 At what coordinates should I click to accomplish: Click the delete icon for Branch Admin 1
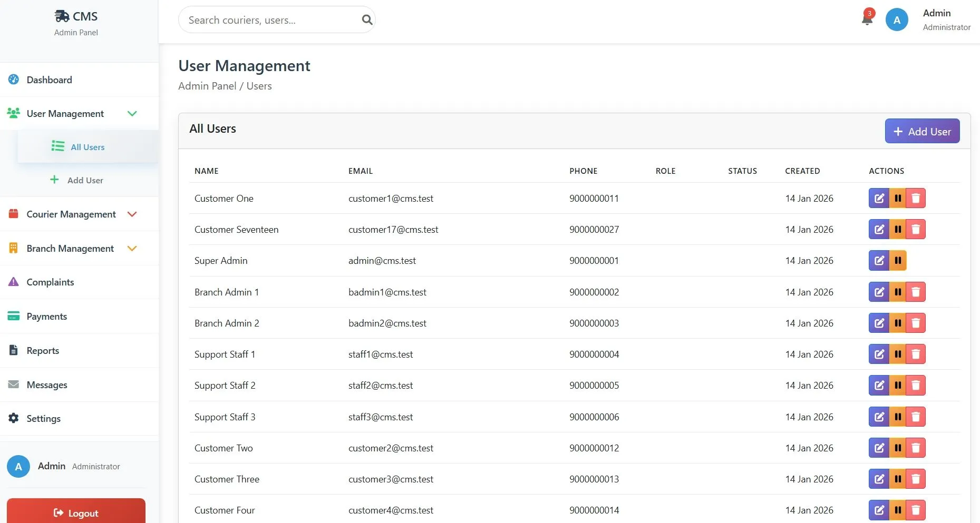[x=916, y=292]
